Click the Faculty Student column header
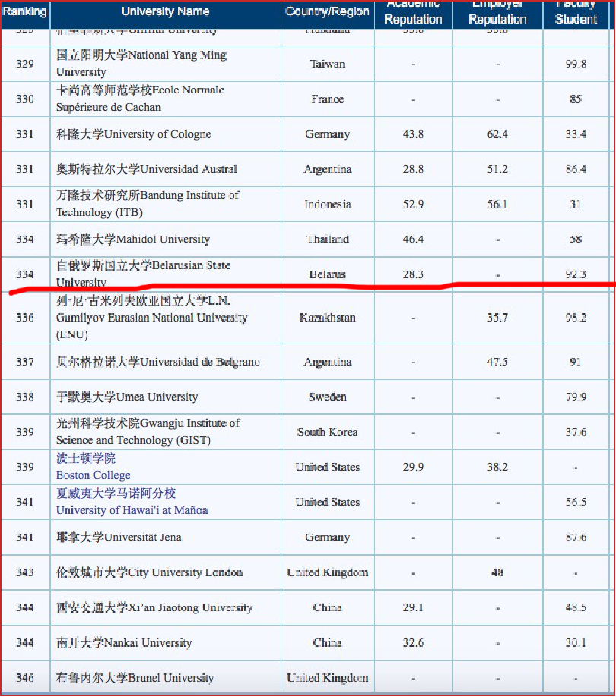Image resolution: width=616 pixels, height=697 pixels. 576,14
